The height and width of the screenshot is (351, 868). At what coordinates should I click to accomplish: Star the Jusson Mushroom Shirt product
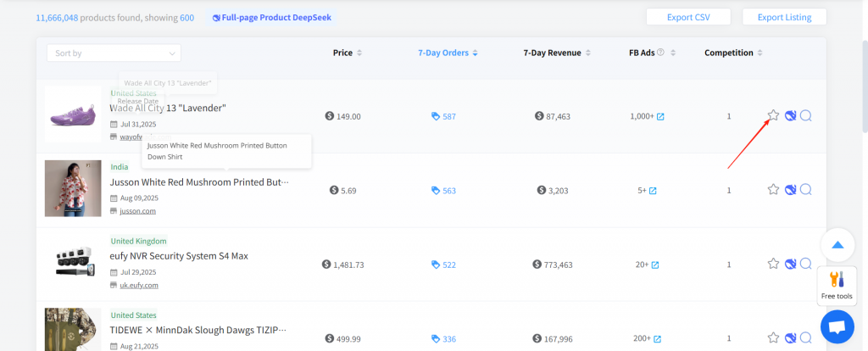tap(773, 190)
